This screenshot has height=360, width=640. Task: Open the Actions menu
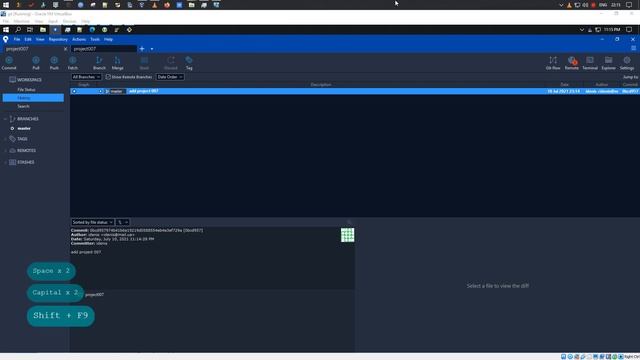pos(79,39)
